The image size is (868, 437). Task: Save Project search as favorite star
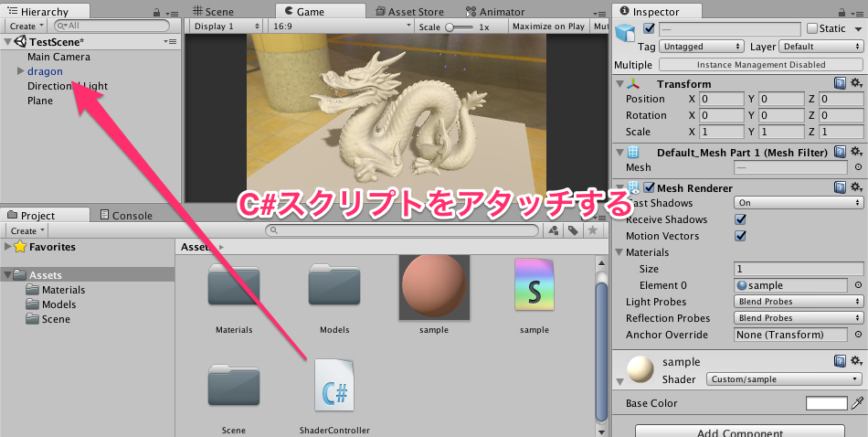click(592, 230)
